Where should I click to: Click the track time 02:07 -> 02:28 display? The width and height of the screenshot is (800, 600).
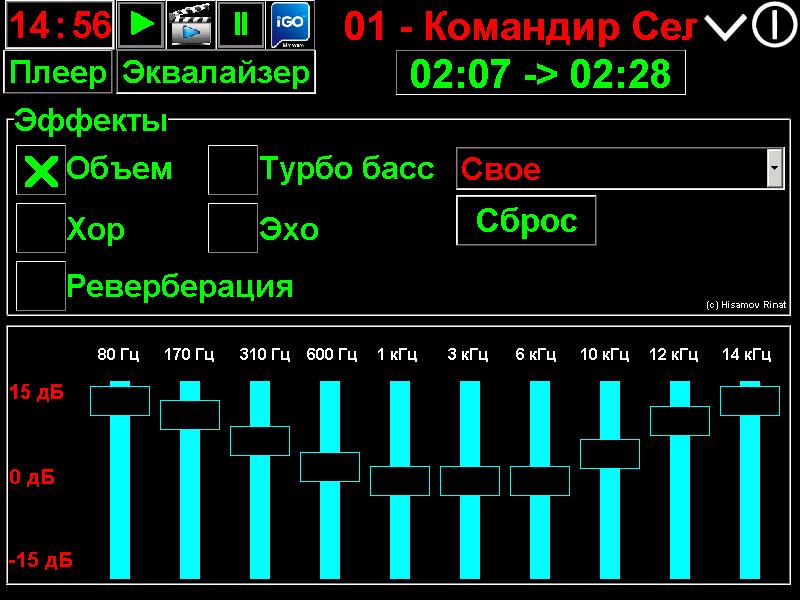[540, 73]
